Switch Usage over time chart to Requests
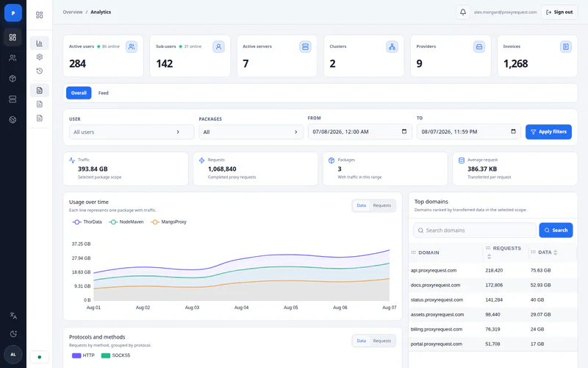Image resolution: width=588 pixels, height=368 pixels. click(381, 205)
